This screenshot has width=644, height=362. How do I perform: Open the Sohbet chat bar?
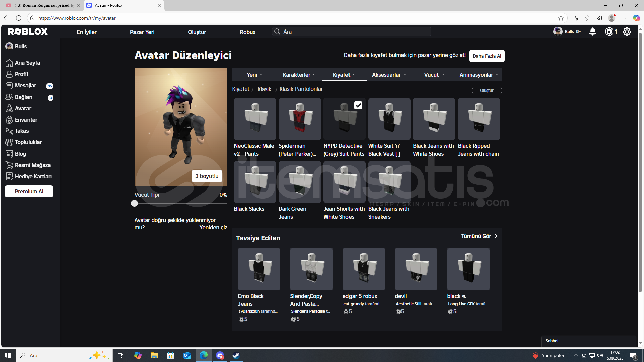click(x=588, y=341)
